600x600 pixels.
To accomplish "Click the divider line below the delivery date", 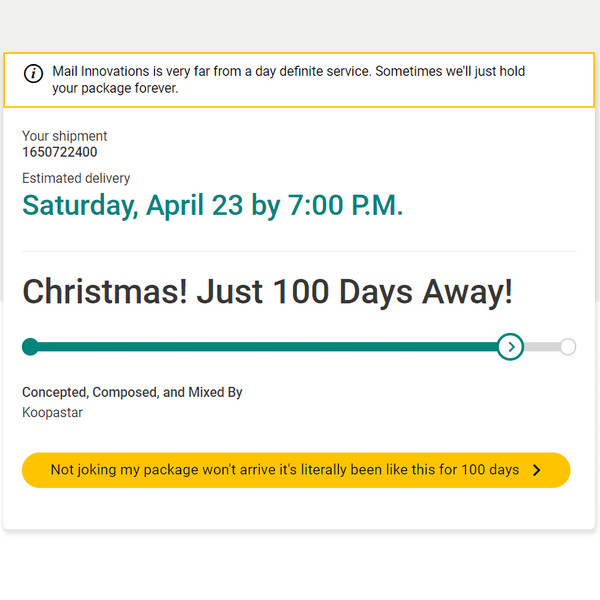I will [x=299, y=251].
